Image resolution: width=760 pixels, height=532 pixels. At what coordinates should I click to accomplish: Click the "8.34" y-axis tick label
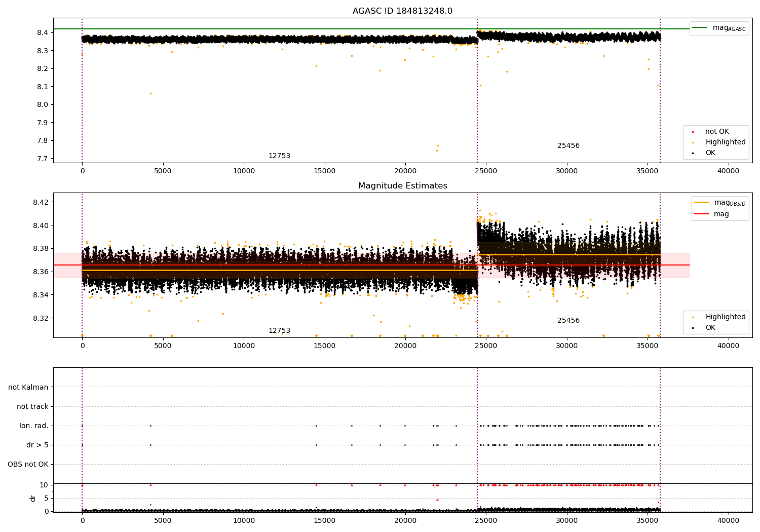click(x=40, y=295)
